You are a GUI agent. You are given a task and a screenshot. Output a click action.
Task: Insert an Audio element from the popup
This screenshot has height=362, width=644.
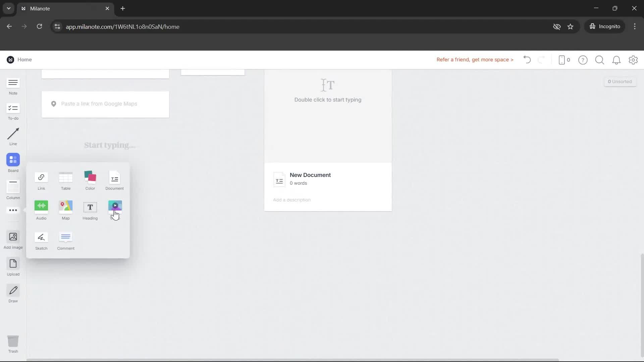tap(41, 210)
